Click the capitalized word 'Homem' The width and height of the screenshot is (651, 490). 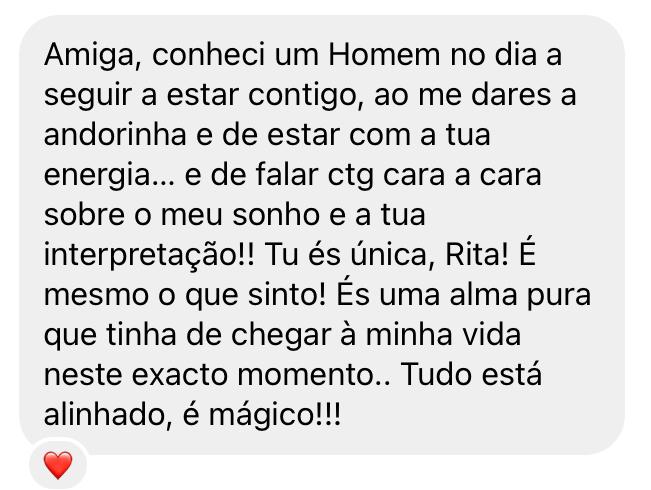(384, 54)
